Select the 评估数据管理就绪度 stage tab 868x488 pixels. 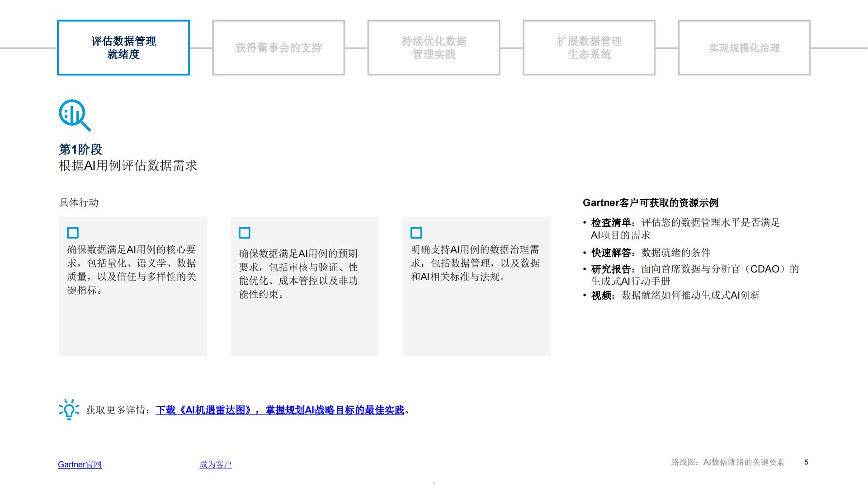click(123, 47)
